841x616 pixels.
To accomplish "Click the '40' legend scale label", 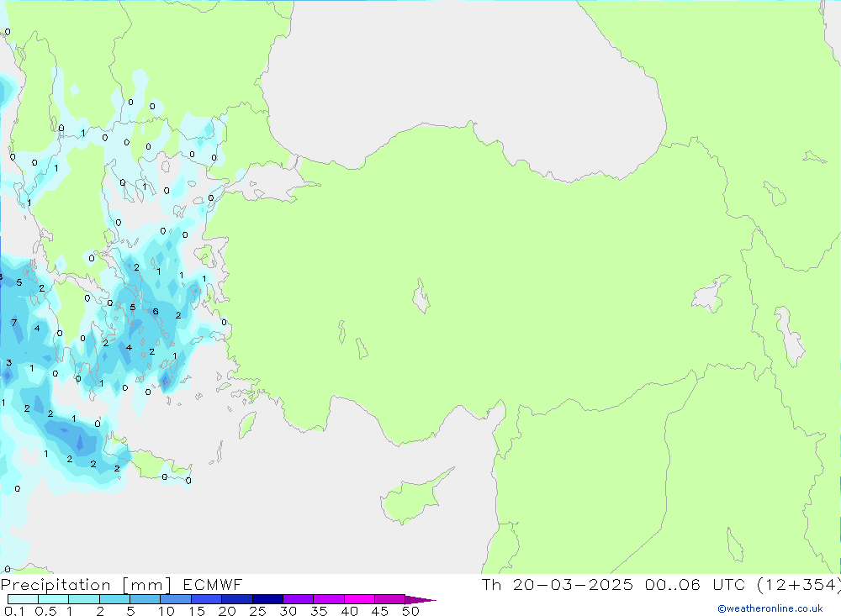I will tap(349, 611).
